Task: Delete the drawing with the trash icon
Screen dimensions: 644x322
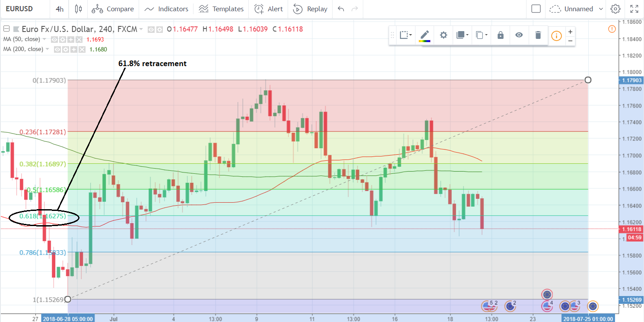Action: [538, 35]
